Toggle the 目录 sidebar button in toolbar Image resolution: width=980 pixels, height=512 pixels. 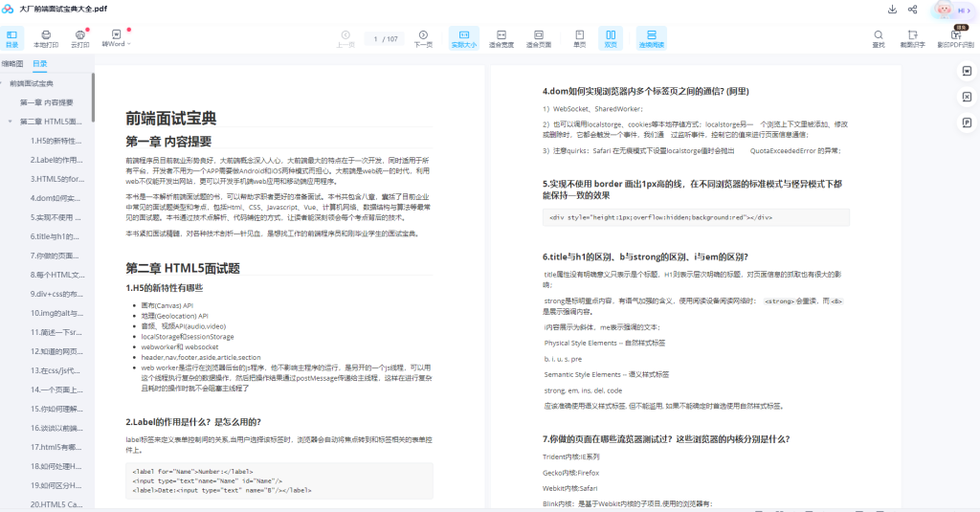(11, 39)
